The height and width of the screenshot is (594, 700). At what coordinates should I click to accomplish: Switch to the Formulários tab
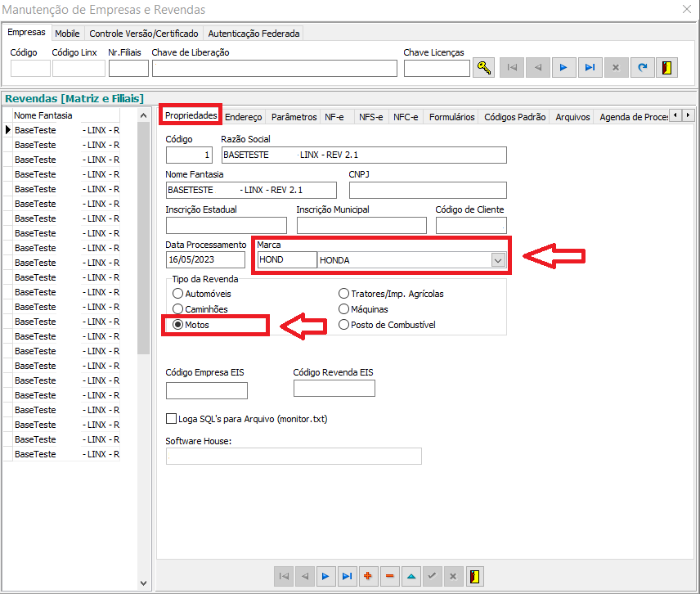(451, 117)
